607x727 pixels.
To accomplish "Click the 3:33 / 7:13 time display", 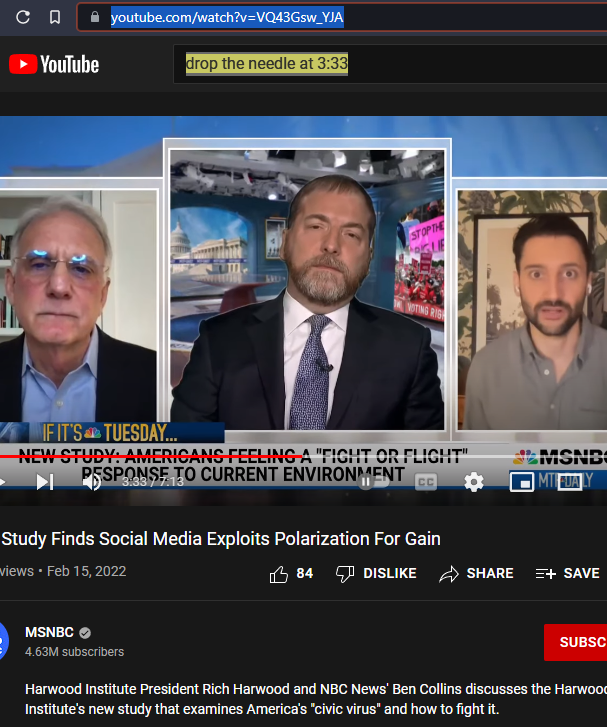I will click(153, 482).
